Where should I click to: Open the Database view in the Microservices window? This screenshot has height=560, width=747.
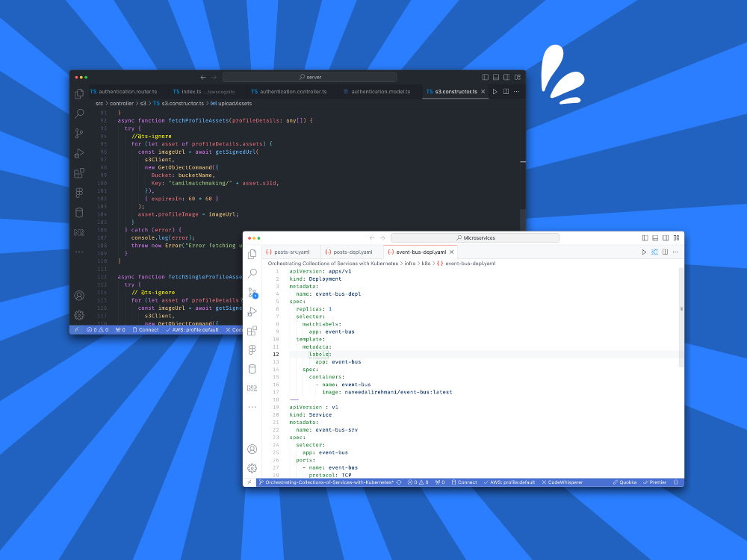tap(252, 369)
